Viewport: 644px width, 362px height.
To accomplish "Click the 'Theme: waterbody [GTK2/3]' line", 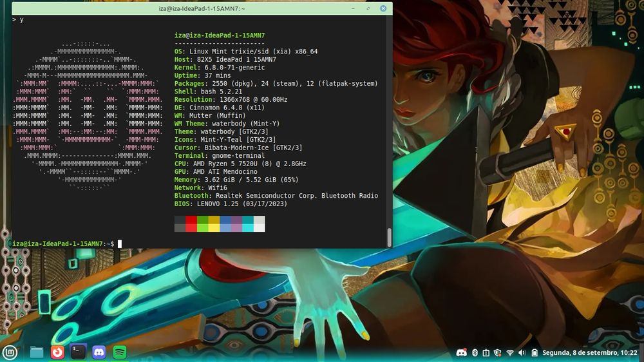I will (x=222, y=131).
